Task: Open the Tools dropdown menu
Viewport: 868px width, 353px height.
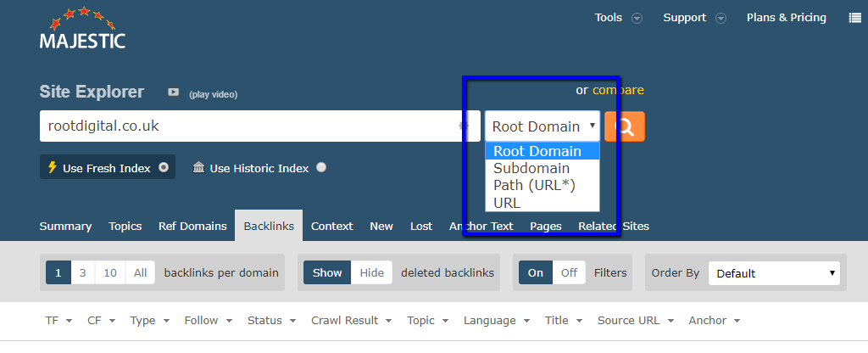Action: pos(618,18)
